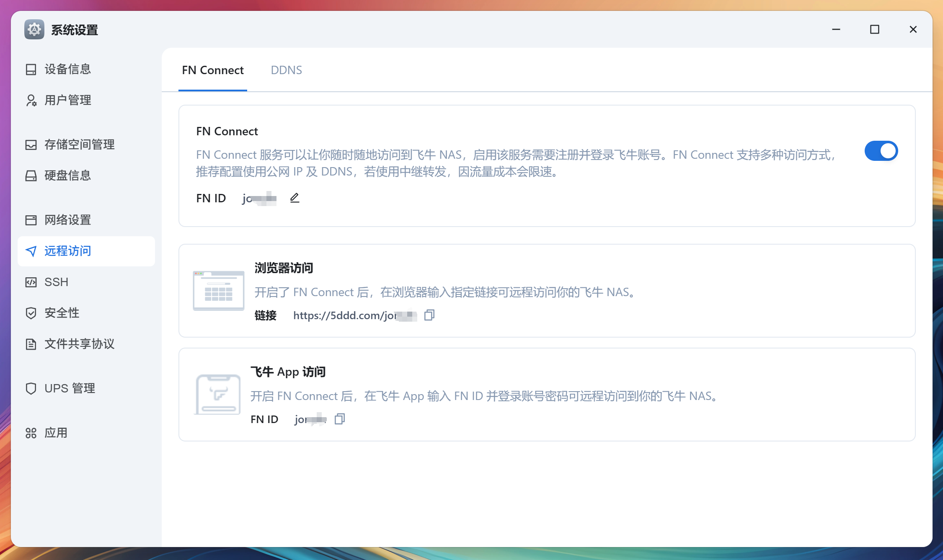Image resolution: width=943 pixels, height=560 pixels.
Task: Select the FN Connect tab
Action: tap(213, 70)
